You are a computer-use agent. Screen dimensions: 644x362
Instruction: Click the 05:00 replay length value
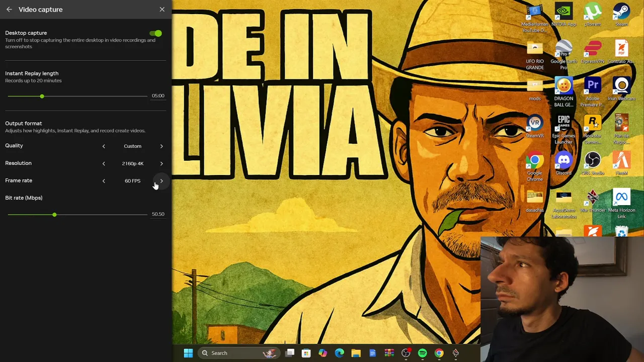click(x=158, y=96)
